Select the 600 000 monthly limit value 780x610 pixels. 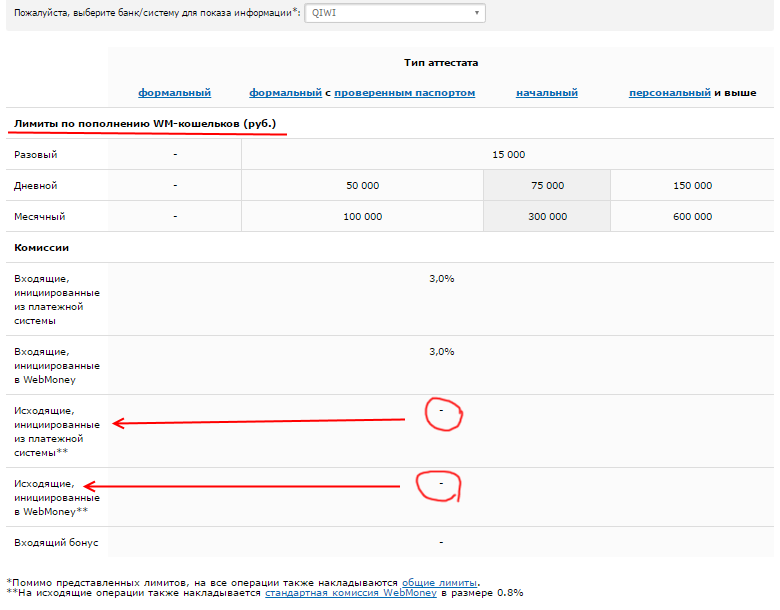(692, 216)
